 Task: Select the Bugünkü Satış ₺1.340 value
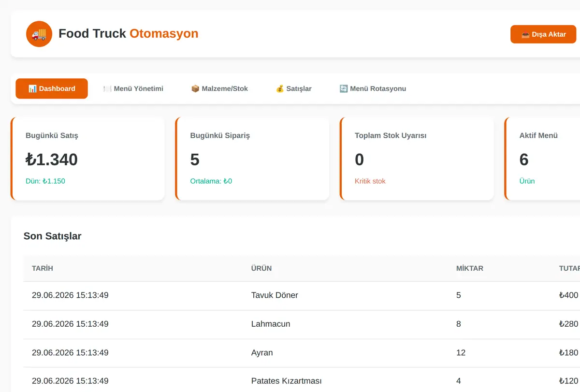pyautogui.click(x=52, y=160)
